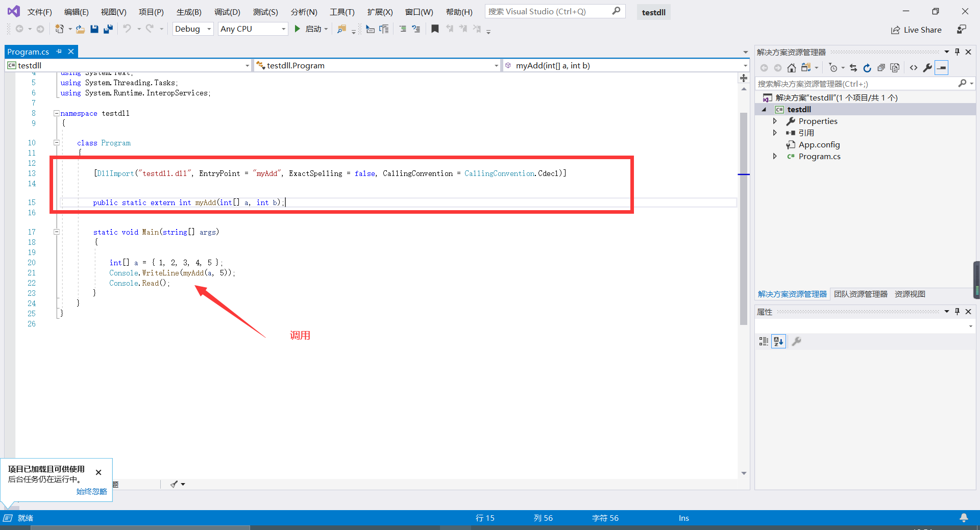
Task: Refresh the Solution Explorer
Action: point(867,68)
